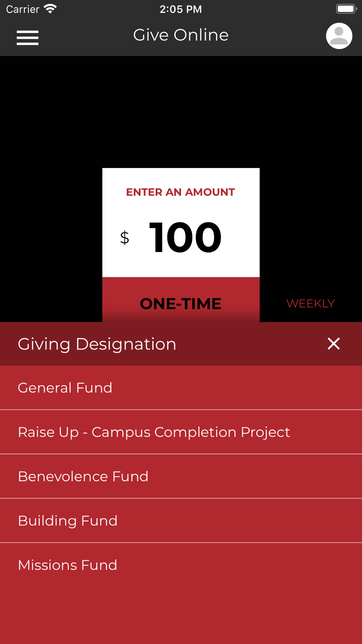
Task: Close the Giving Designation panel
Action: (333, 343)
